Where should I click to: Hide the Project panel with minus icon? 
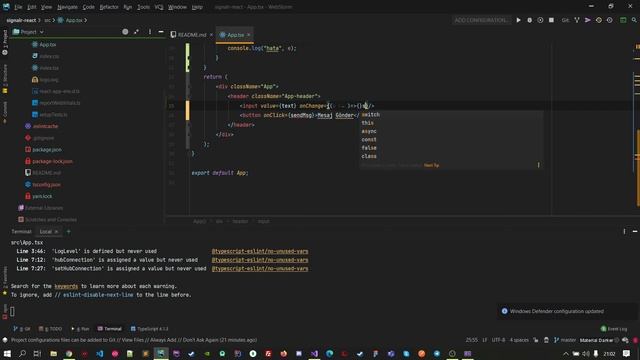pos(161,32)
